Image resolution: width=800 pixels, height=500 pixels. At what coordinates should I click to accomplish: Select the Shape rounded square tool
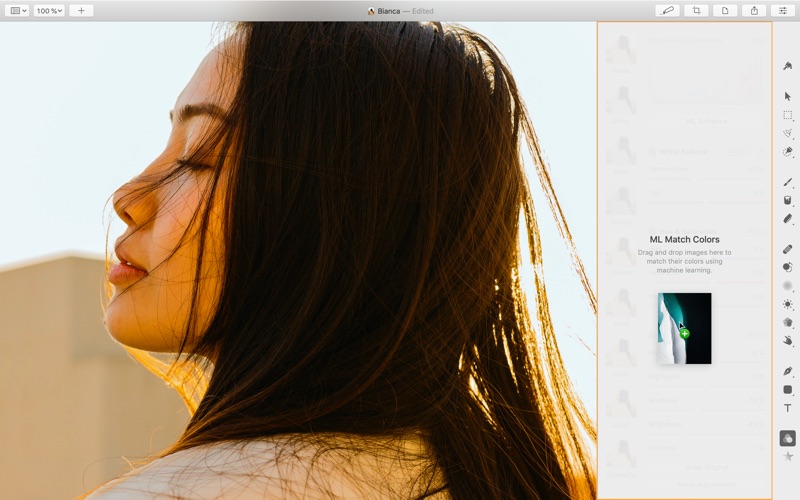(x=788, y=390)
